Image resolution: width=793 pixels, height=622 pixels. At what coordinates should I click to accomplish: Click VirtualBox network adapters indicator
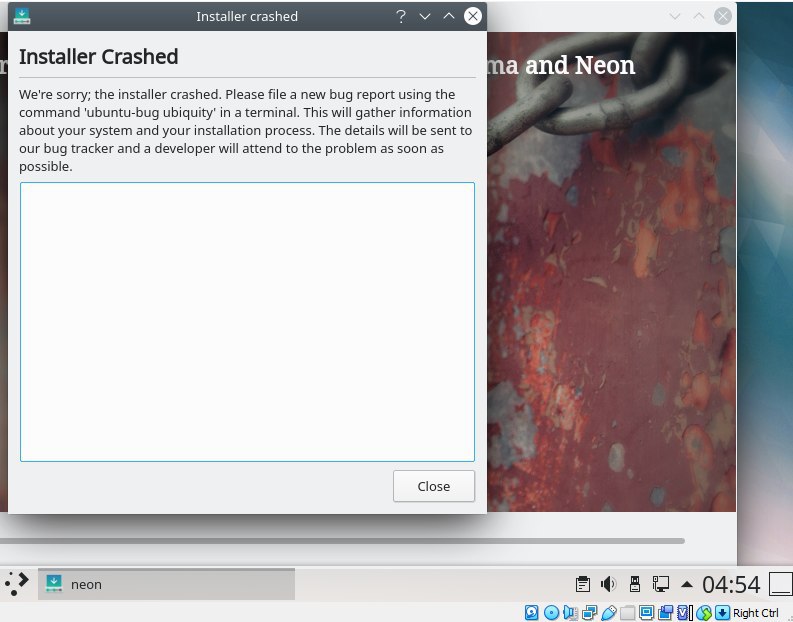(x=589, y=613)
